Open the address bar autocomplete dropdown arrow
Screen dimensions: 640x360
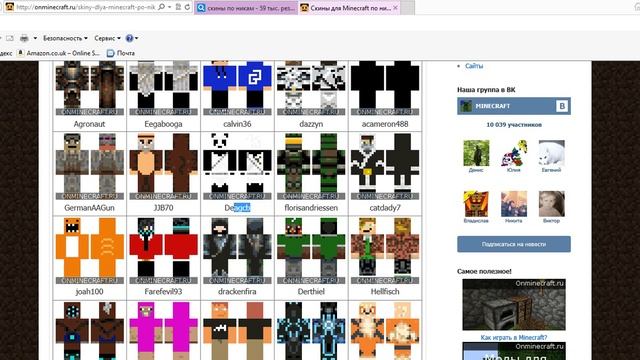point(169,7)
